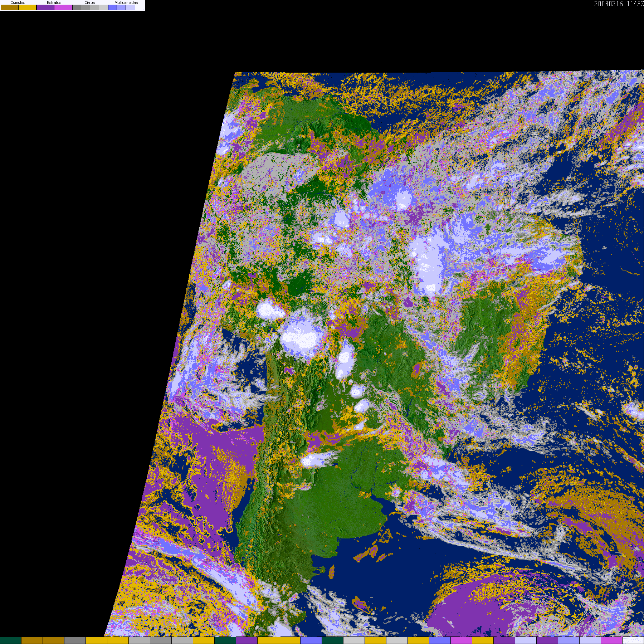Viewport: 644px width, 644px height.
Task: Select the dotted white Multicamadas legend swatch
Action: (x=140, y=7)
